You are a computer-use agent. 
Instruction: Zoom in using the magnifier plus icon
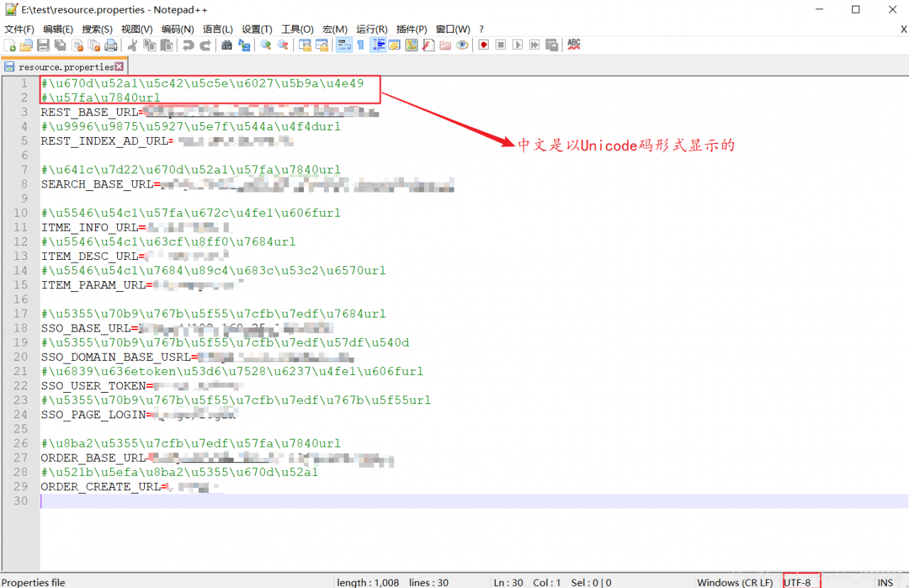tap(266, 45)
